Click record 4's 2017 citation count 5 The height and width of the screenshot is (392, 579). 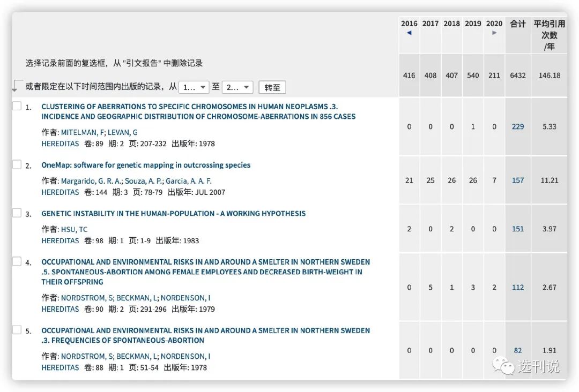tap(430, 287)
